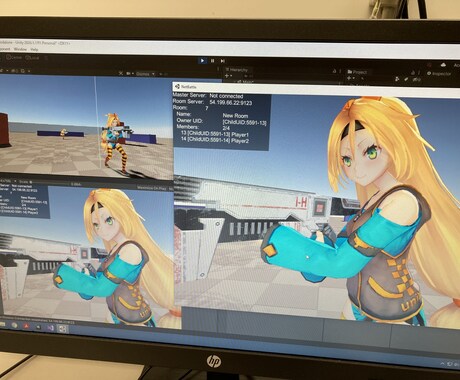
Task: Click the collab status icon beside cloud
Action: tap(430, 64)
